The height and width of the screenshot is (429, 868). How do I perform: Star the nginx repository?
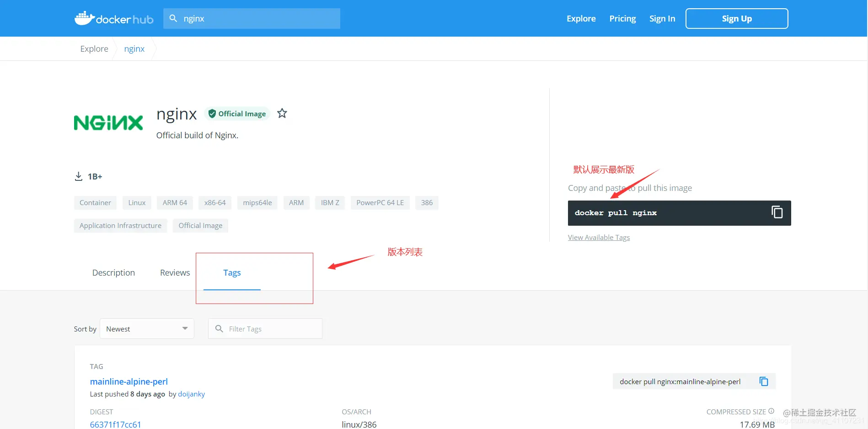click(282, 113)
